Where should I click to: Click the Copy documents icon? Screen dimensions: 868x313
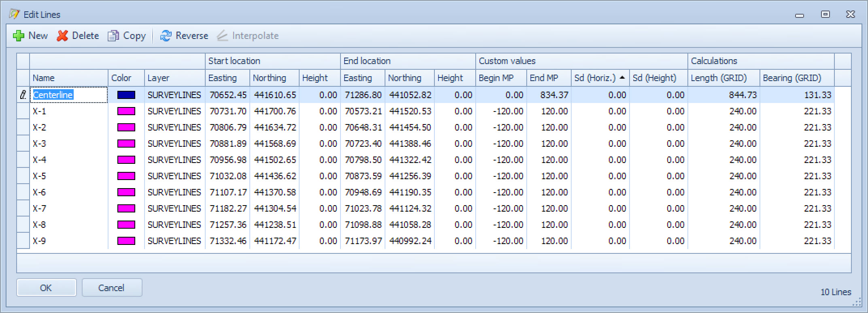113,36
